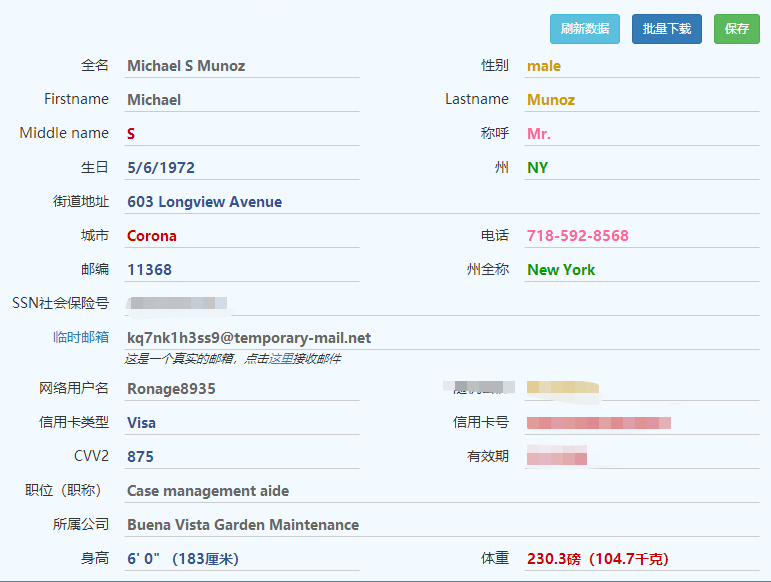This screenshot has width=771, height=582.
Task: Click the 刷新数据 refresh data button
Action: coord(585,29)
